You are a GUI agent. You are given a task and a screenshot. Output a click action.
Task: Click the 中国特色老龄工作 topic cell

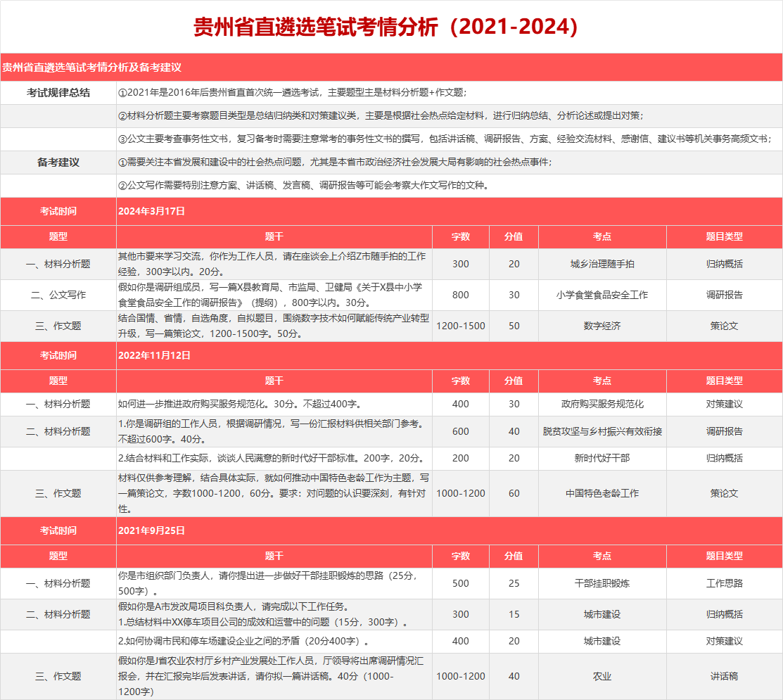click(x=601, y=493)
